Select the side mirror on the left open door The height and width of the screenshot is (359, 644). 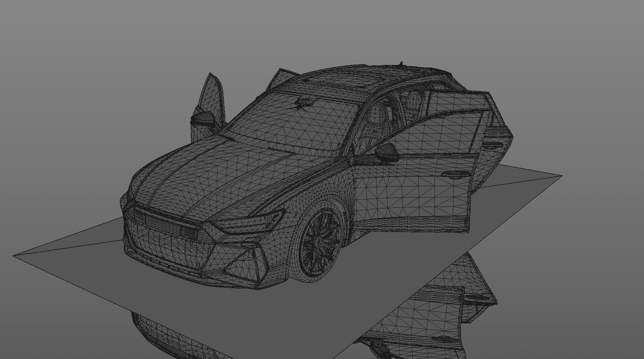click(203, 119)
